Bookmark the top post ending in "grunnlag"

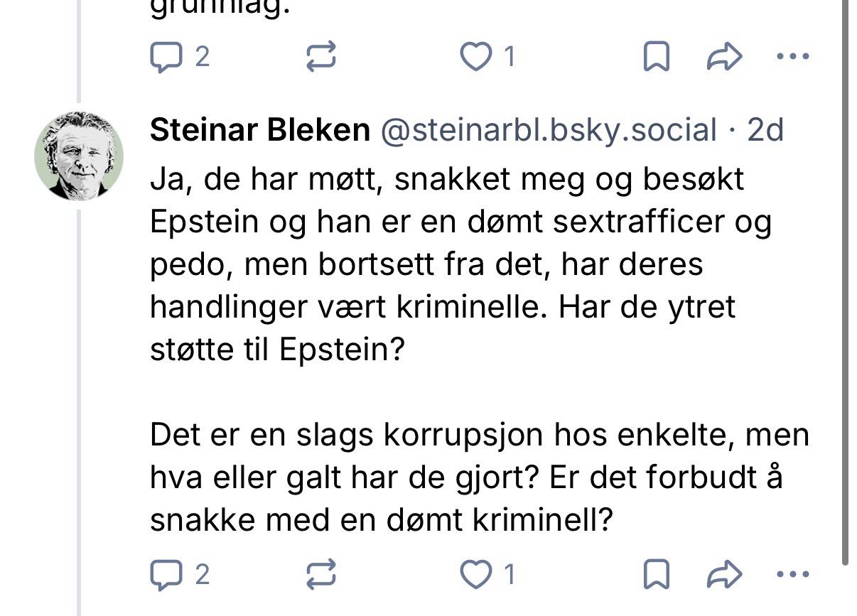656,58
